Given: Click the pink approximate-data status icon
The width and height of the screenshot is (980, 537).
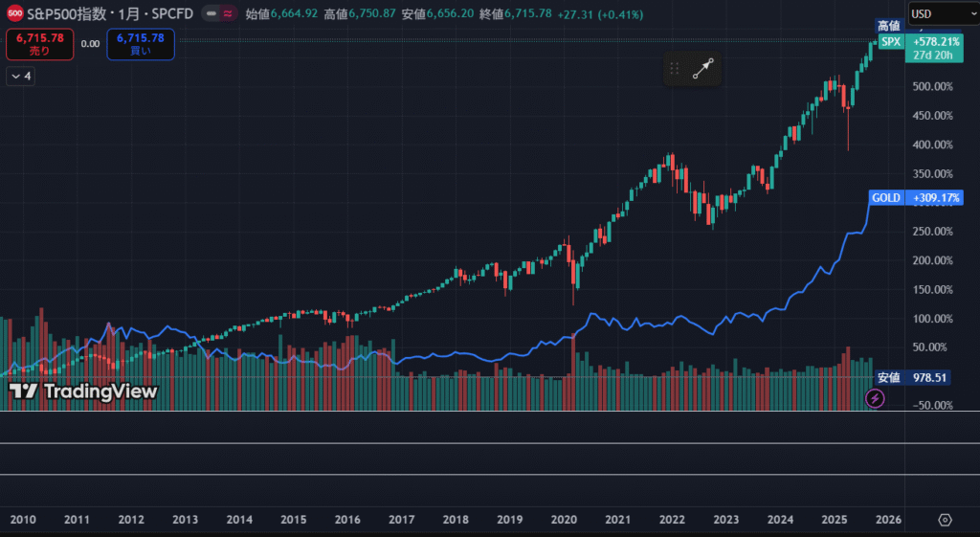Looking at the screenshot, I should [227, 14].
